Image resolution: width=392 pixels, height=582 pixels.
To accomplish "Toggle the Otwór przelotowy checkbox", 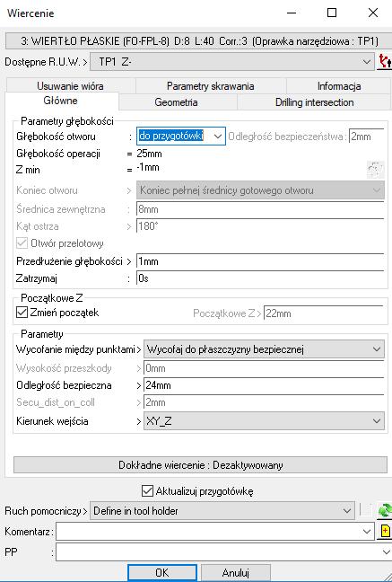I will coord(22,243).
